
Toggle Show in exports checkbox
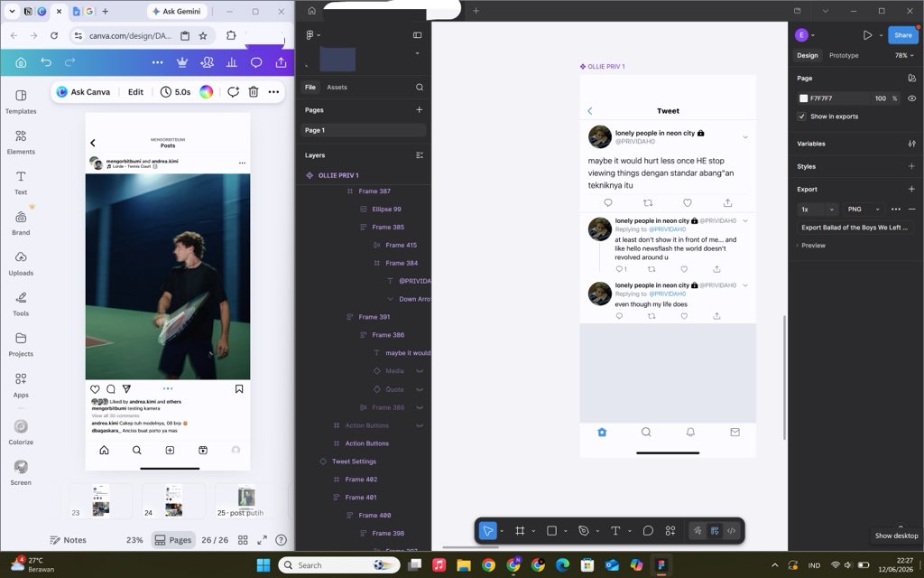(801, 117)
